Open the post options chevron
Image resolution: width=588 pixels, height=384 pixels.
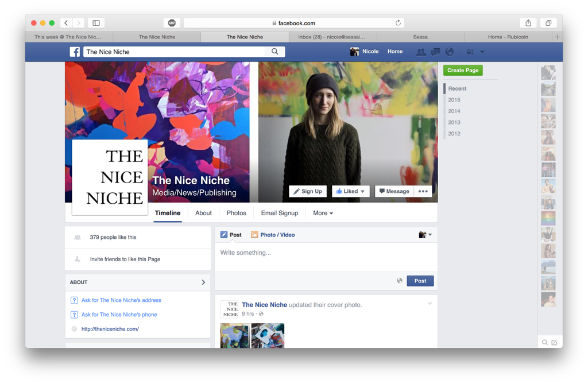(430, 304)
